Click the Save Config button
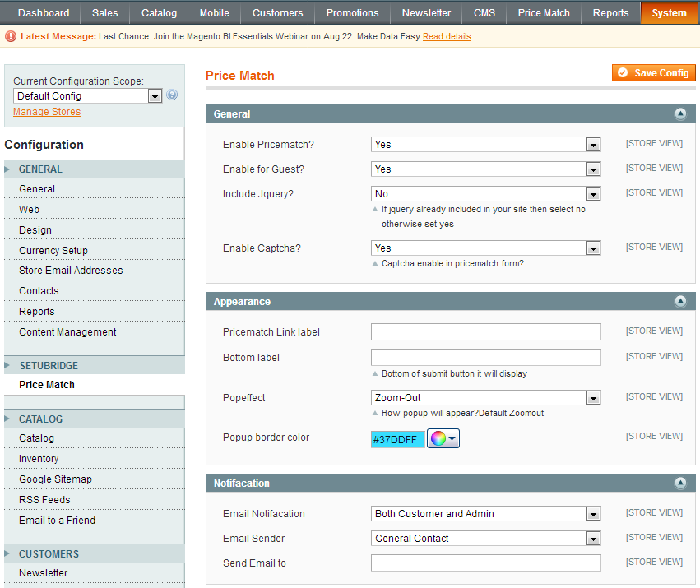This screenshot has height=588, width=700. click(x=654, y=73)
